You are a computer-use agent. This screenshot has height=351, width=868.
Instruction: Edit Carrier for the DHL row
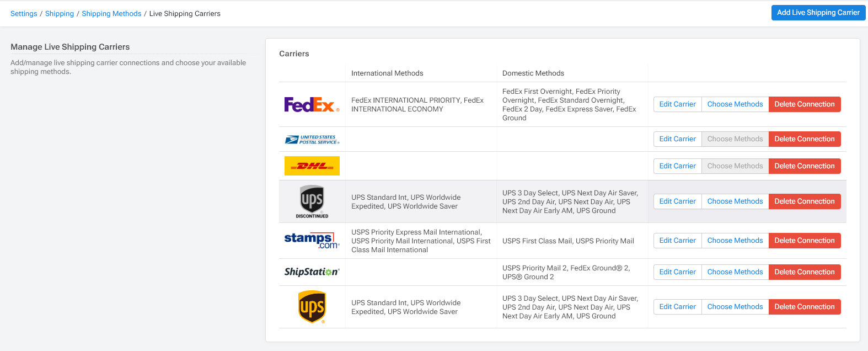pos(678,166)
